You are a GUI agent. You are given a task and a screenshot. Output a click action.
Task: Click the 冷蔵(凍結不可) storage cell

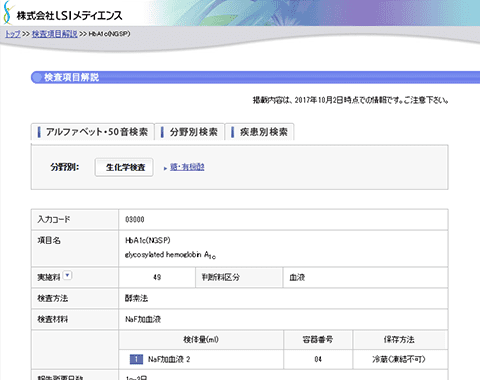point(400,359)
